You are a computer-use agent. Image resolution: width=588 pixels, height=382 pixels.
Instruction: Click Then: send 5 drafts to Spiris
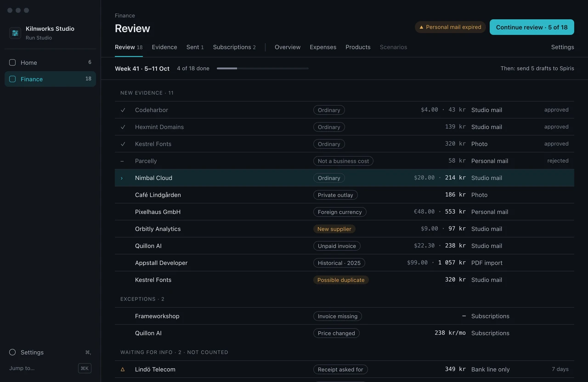[537, 68]
